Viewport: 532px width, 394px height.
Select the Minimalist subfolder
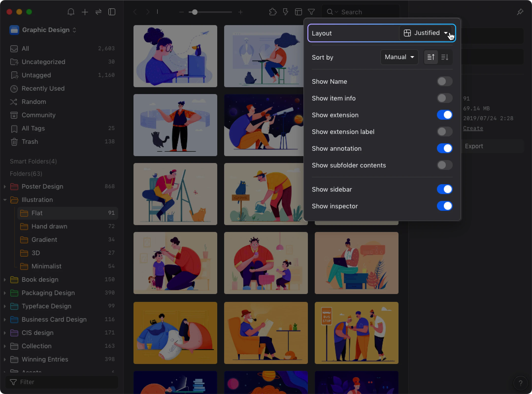click(68, 266)
